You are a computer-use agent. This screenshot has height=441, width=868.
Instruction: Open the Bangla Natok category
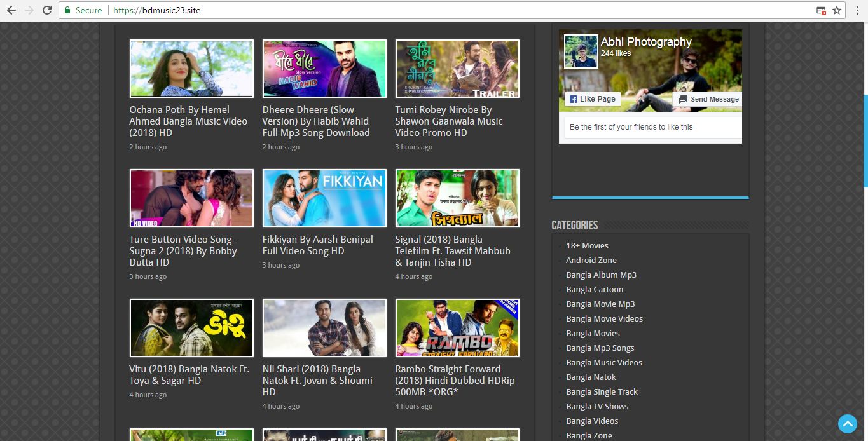(591, 377)
